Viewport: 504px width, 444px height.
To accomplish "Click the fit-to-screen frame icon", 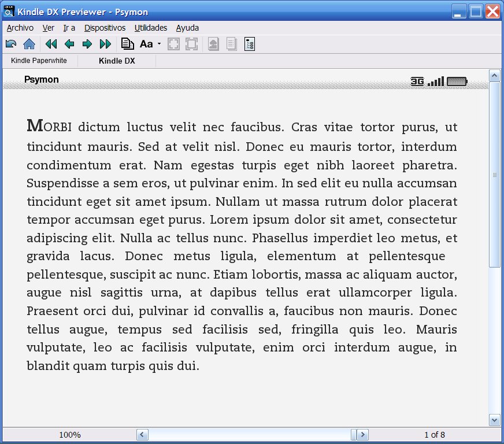I will coord(173,44).
